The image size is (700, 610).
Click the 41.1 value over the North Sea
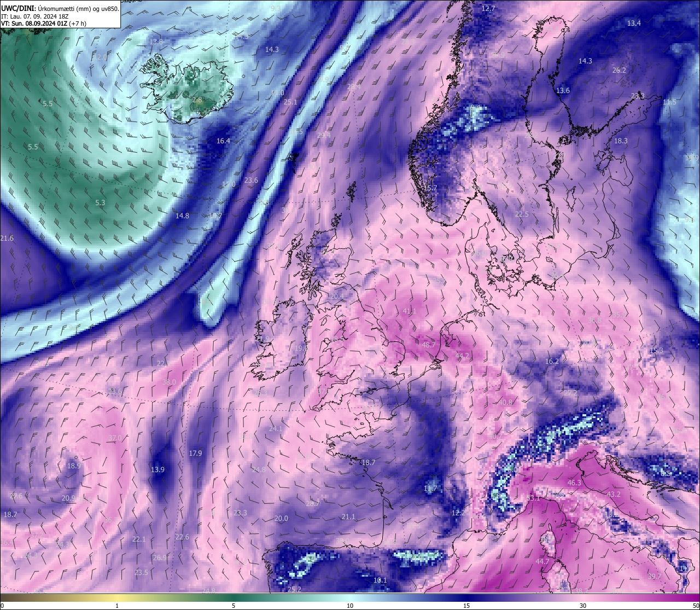[x=410, y=311]
